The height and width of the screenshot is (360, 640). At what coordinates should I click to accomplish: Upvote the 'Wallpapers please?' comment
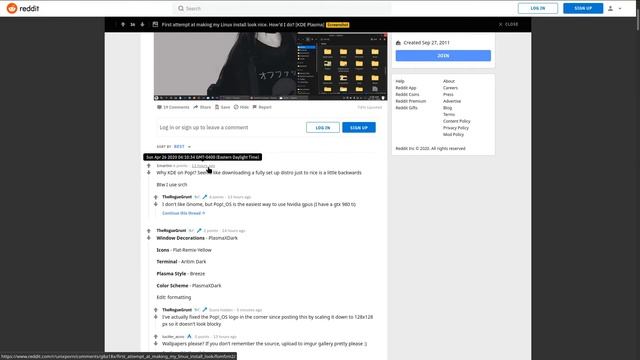(x=156, y=337)
